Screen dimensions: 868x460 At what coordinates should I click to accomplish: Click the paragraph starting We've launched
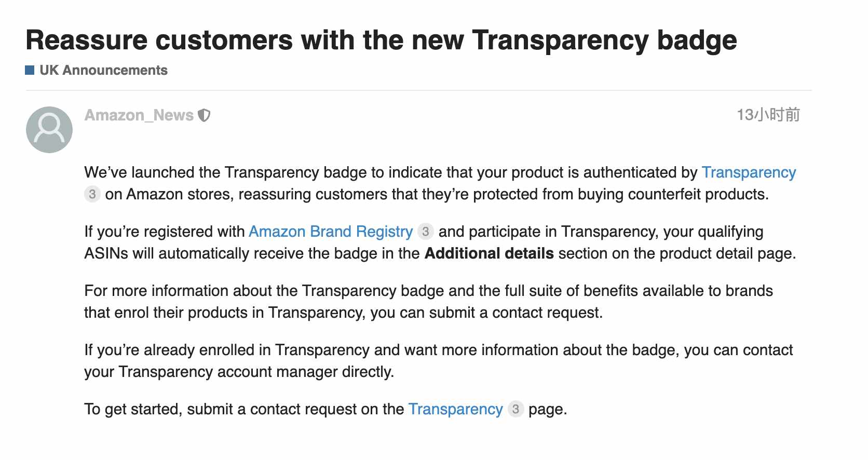click(440, 183)
